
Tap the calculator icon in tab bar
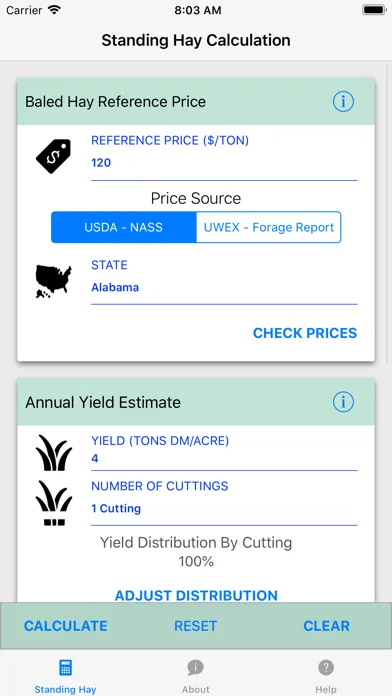[65, 668]
